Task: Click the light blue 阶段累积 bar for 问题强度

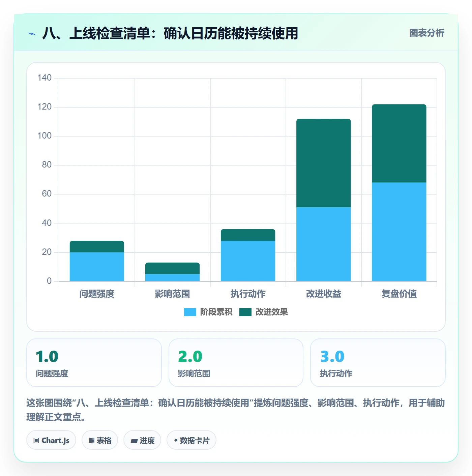Action: pyautogui.click(x=97, y=267)
